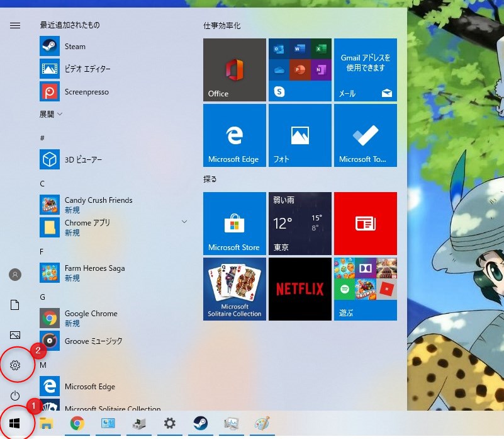Image resolution: width=504 pixels, height=439 pixels.
Task: Click the Windows Start button
Action: coord(14,423)
